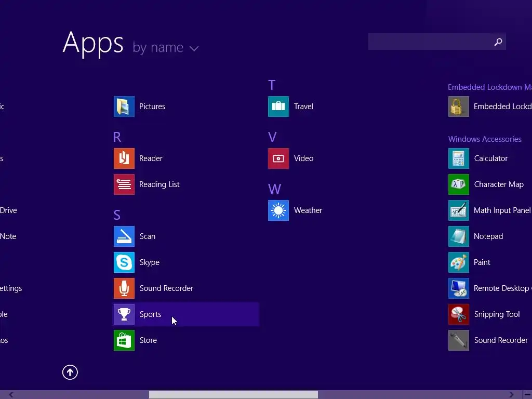
Task: Open the Sports trophy icon
Action: tap(124, 314)
